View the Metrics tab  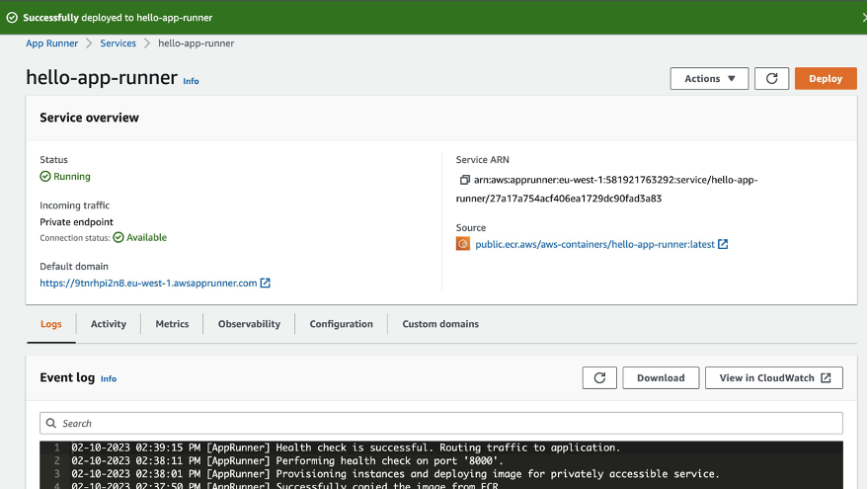[172, 324]
